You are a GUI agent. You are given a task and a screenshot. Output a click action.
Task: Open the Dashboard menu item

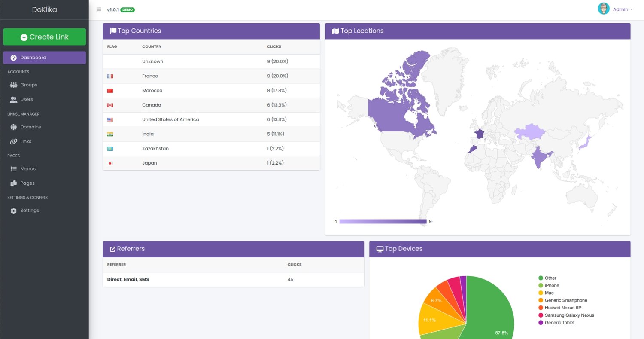click(44, 58)
